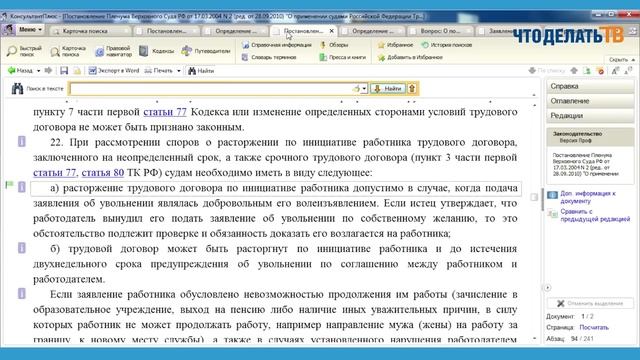Click Найти binoculars in the toolbar
640x360 pixels.
[x=201, y=71]
